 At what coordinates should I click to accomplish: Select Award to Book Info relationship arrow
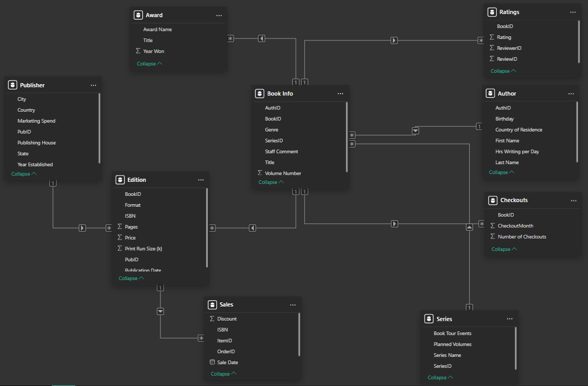click(262, 38)
